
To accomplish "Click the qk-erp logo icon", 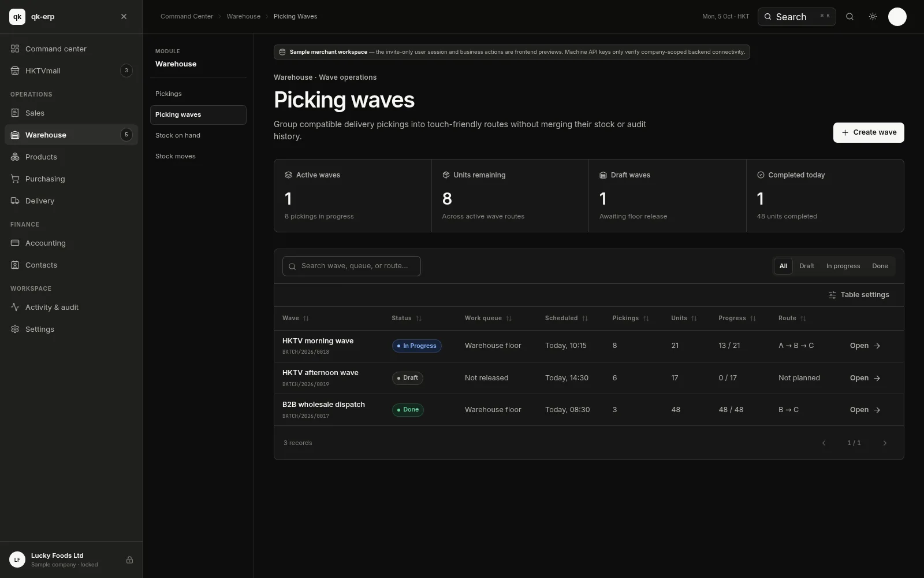I will click(17, 17).
